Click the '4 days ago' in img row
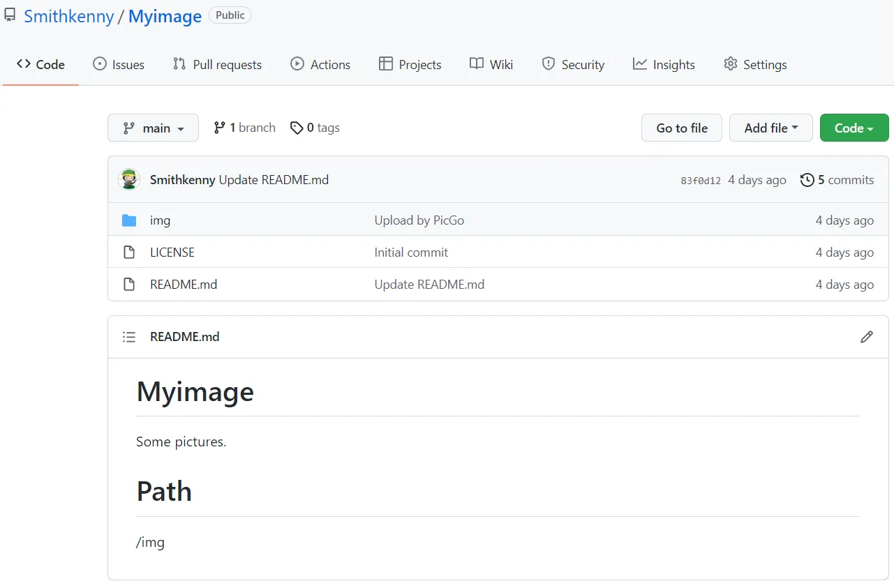Screen dimensions: 894x588 [x=844, y=220]
